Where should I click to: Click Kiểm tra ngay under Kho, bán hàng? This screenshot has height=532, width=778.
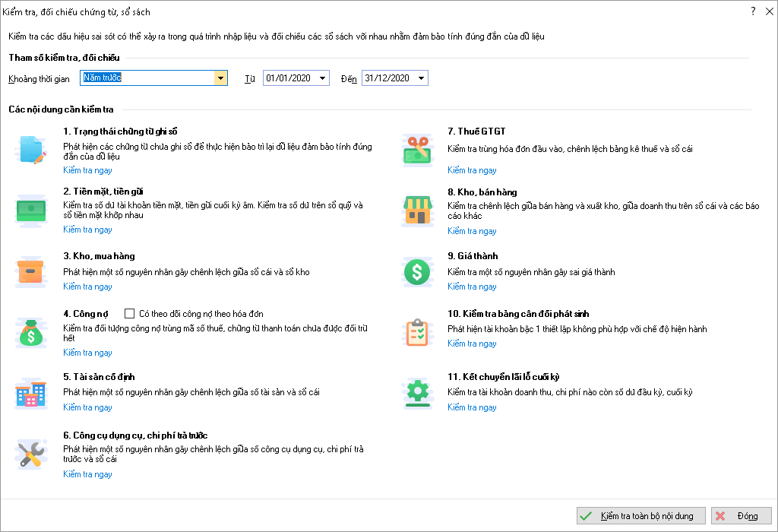point(472,231)
